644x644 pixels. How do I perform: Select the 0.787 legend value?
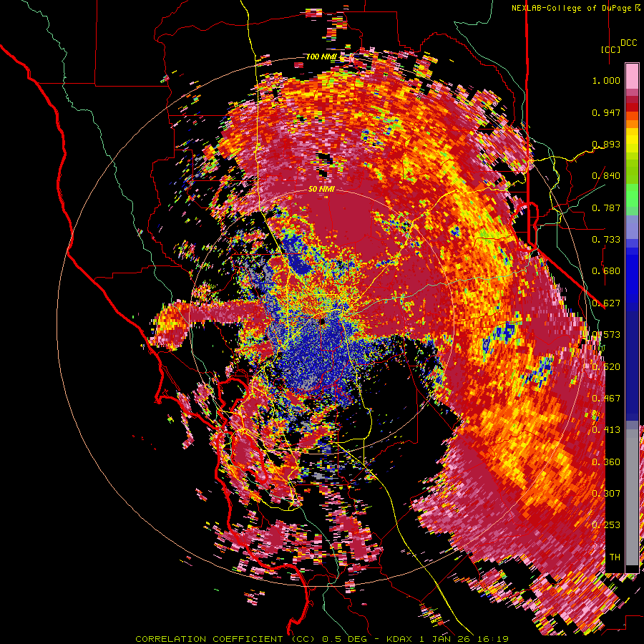click(x=606, y=208)
